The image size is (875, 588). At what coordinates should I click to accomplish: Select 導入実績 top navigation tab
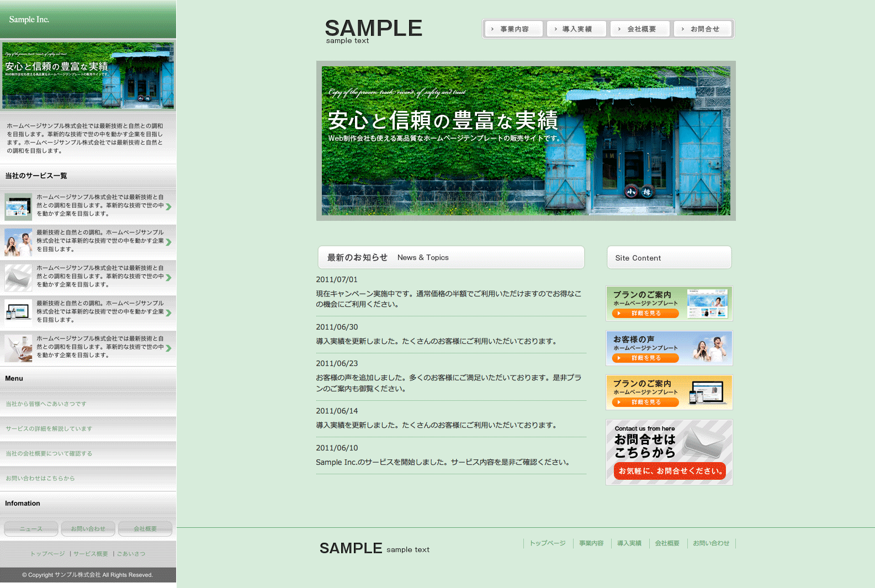[x=576, y=29]
